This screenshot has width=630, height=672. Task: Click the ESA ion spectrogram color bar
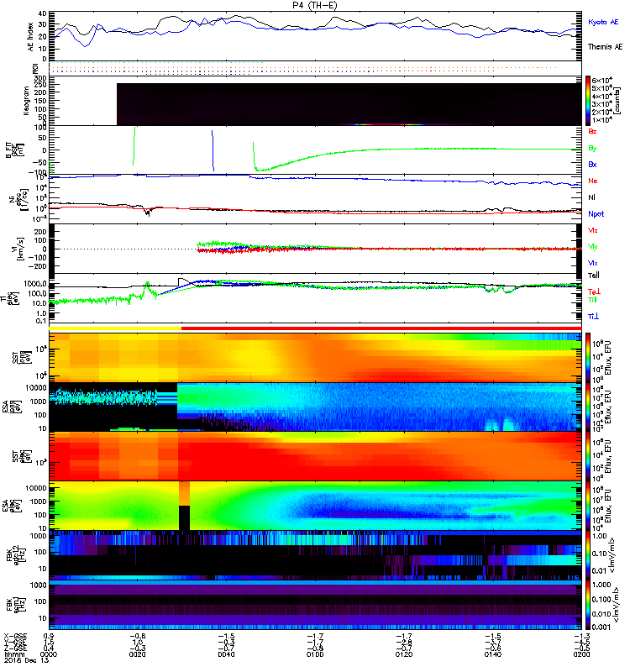[588, 407]
